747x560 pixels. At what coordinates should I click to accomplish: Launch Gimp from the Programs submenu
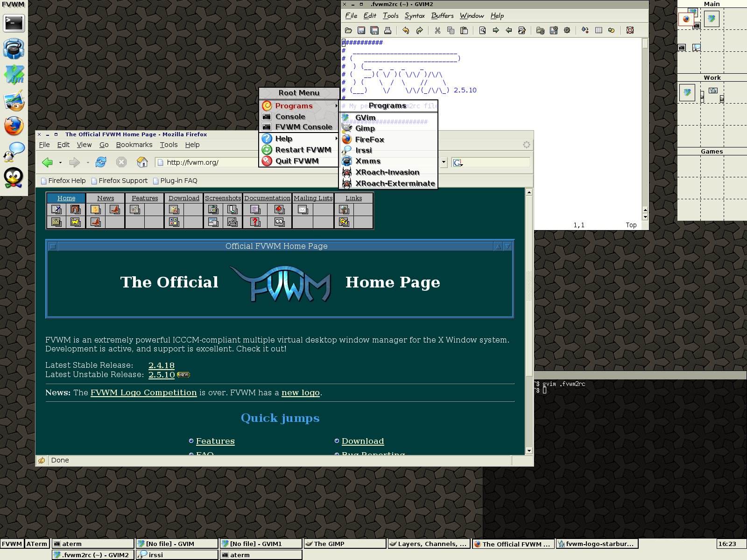[388, 128]
